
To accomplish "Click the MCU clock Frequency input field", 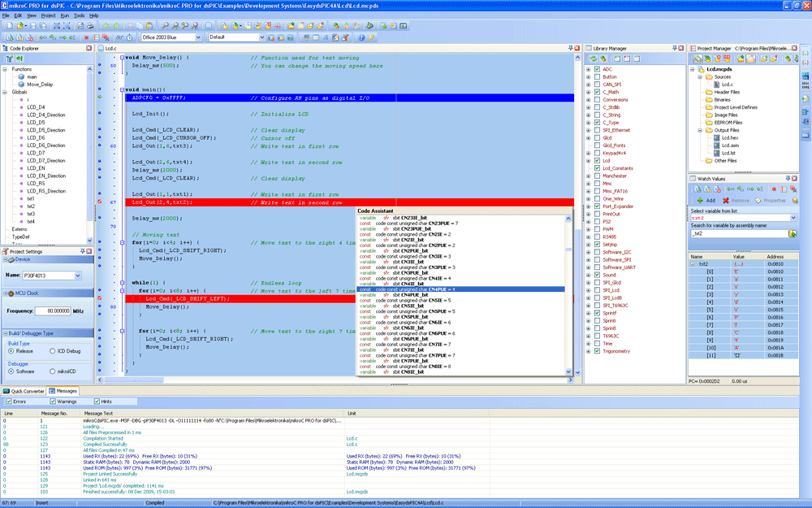I will tap(52, 311).
